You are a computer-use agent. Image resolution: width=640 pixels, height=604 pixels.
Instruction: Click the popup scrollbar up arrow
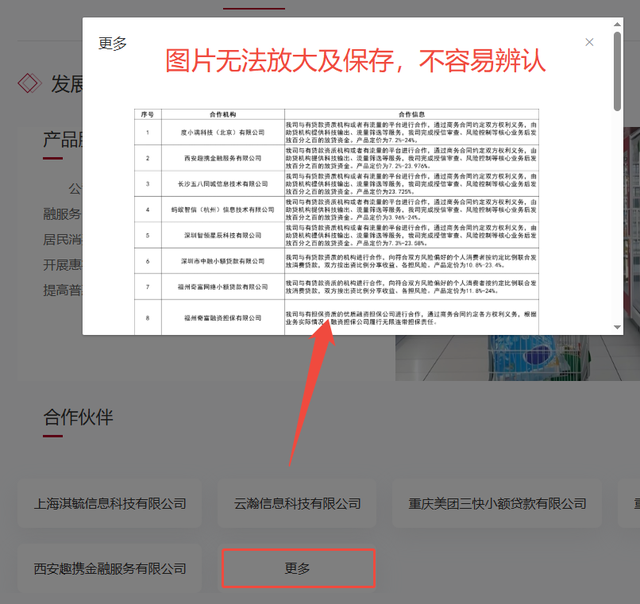pos(617,24)
